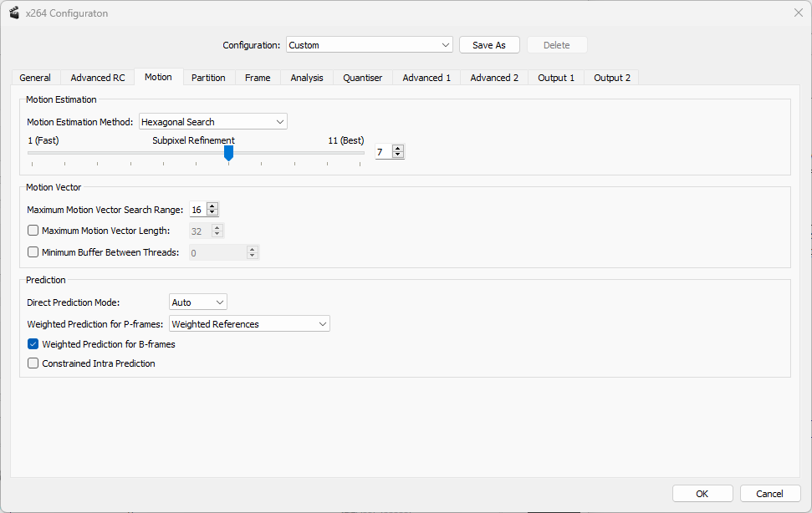
Task: Enable Maximum Motion Vector Length checkbox
Action: click(33, 230)
